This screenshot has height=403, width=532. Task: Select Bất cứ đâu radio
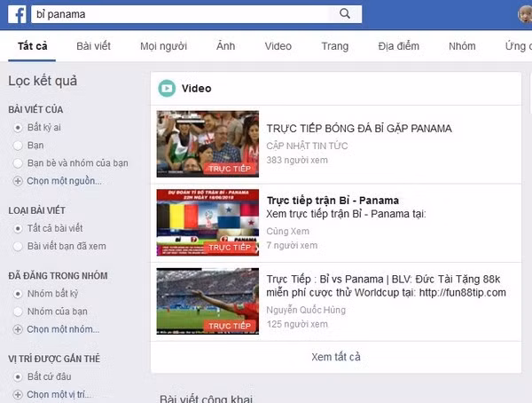click(x=18, y=376)
